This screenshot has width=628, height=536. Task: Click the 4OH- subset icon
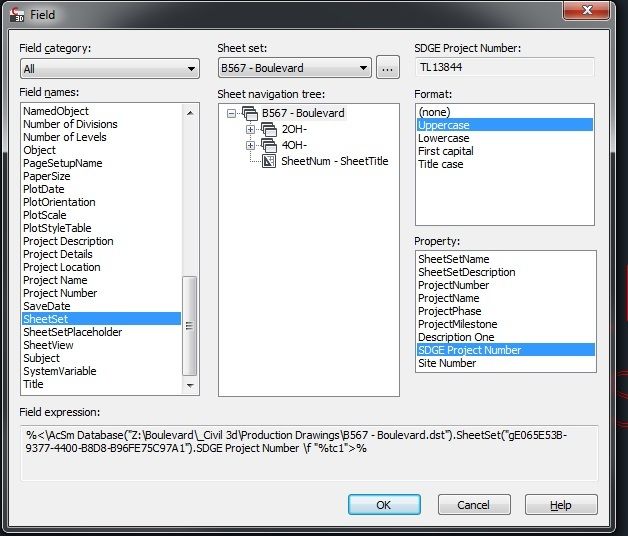269,145
